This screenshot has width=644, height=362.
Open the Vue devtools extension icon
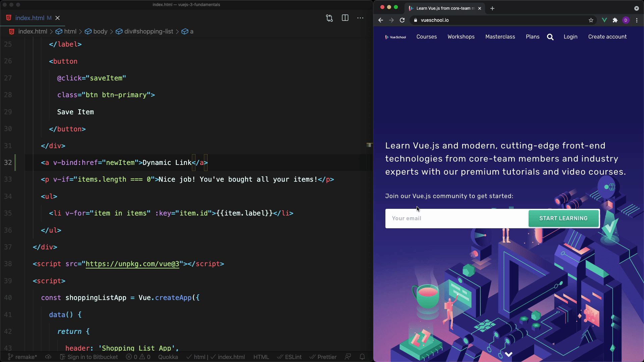pyautogui.click(x=604, y=20)
